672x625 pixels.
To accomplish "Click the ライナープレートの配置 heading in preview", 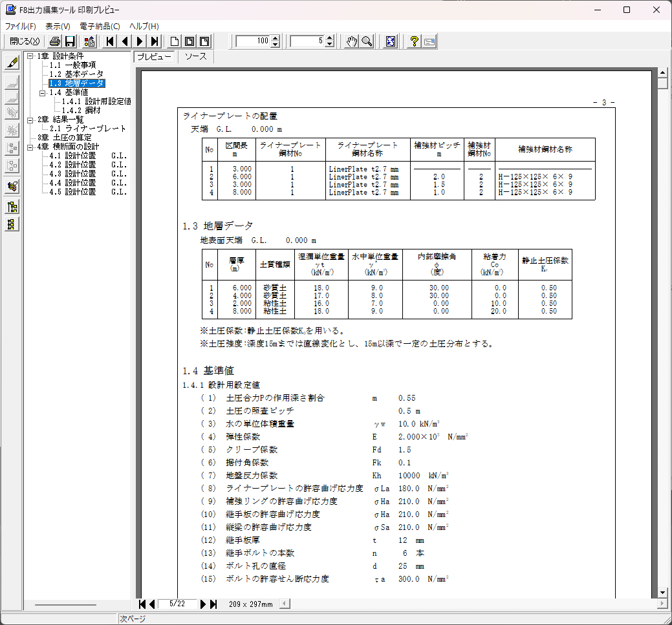I will tap(230, 116).
